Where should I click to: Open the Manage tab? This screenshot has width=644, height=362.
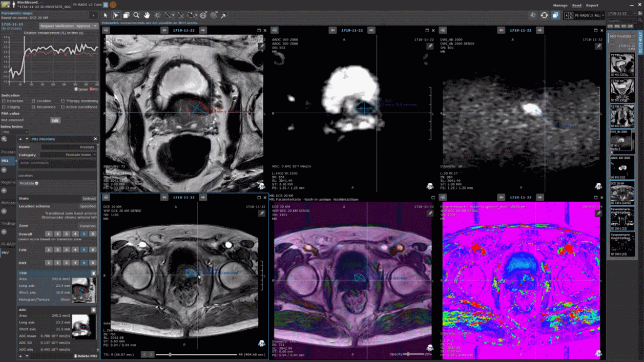[x=560, y=5]
